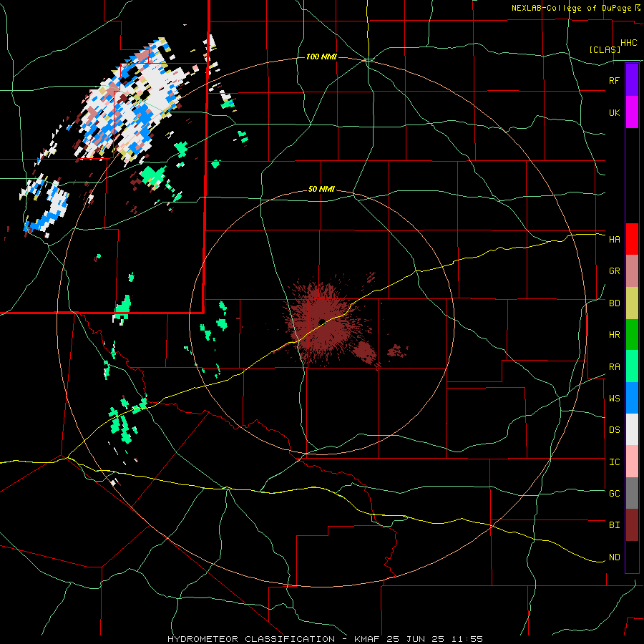Click the BD yellow legend swatch
Screen dimensions: 644x644
[x=632, y=303]
